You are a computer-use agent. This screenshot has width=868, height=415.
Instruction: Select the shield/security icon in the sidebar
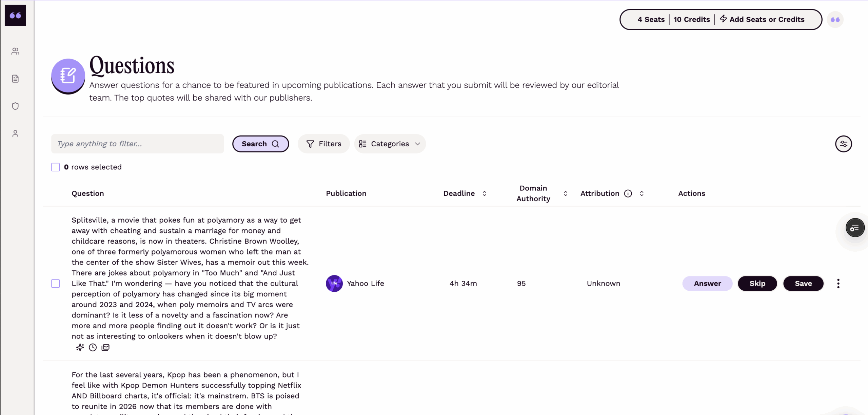point(15,106)
